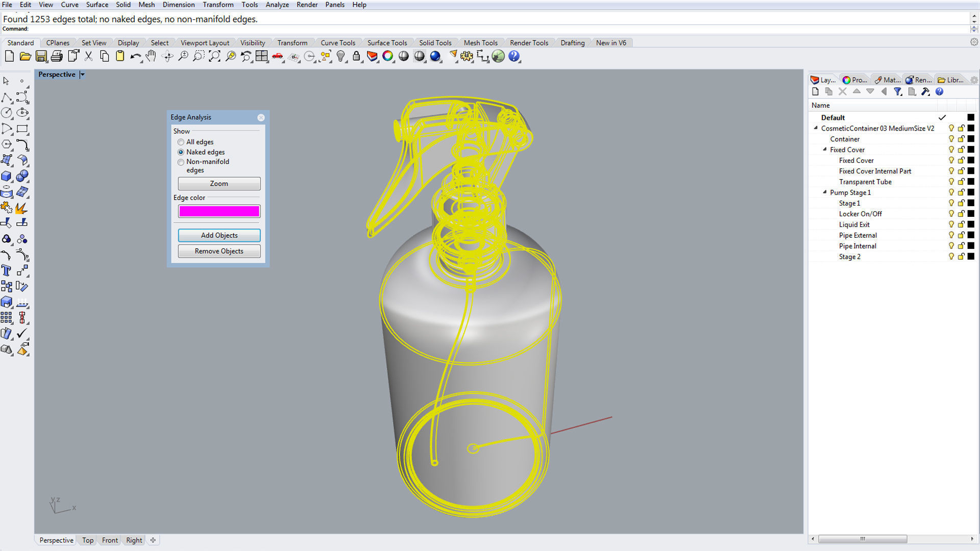Activate the Pan hand tool
The image size is (980, 551).
[151, 56]
